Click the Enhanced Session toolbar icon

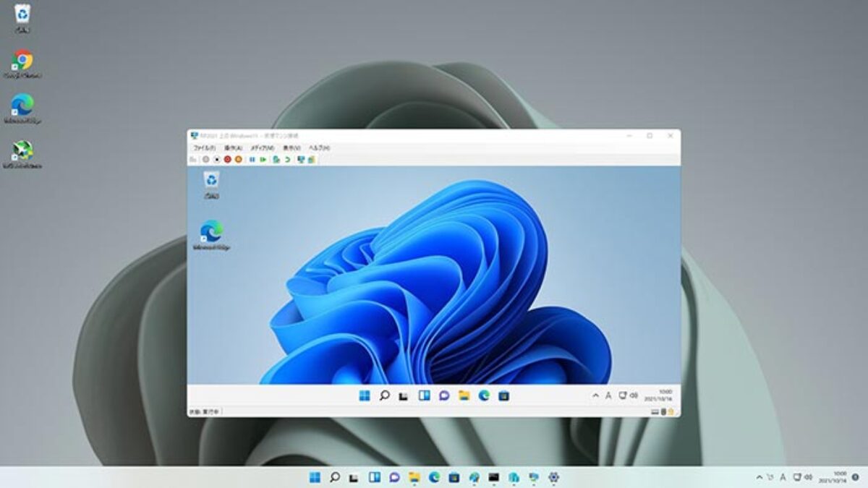[300, 160]
